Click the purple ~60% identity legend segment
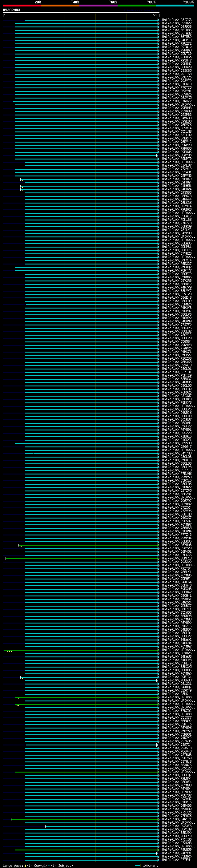197x868 pixels. tap(99, 6)
